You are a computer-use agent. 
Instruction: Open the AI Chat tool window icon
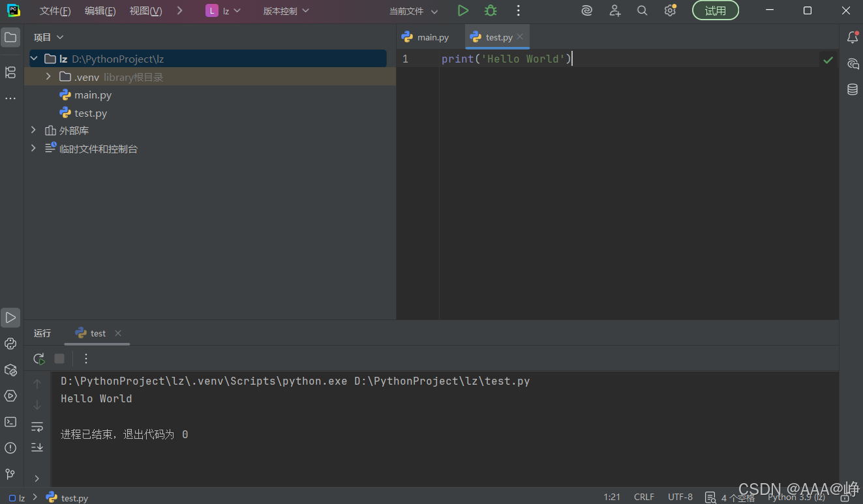pyautogui.click(x=852, y=63)
